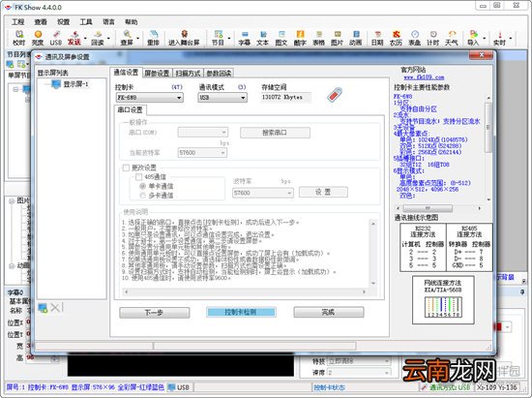Click the 节目 program icon
Image resolution: width=532 pixels, height=398 pixels.
pyautogui.click(x=218, y=38)
